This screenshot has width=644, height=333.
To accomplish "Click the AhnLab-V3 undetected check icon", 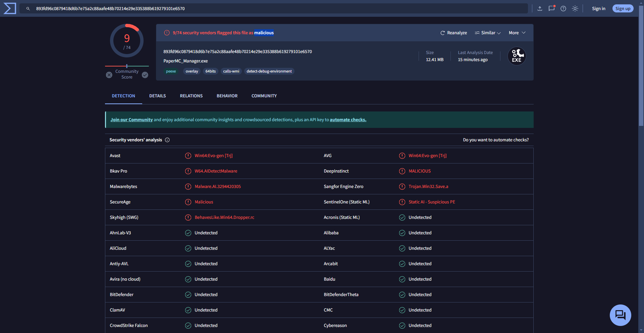I will 188,233.
